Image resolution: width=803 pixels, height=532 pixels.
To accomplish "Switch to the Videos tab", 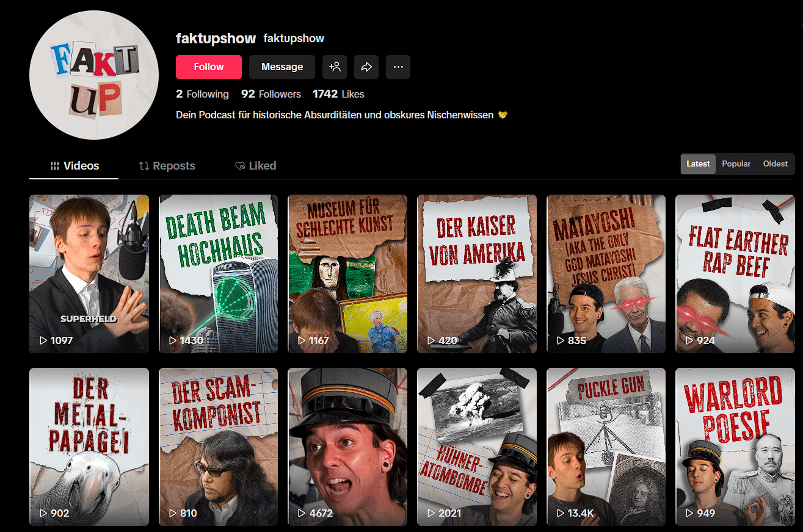I will pyautogui.click(x=74, y=166).
